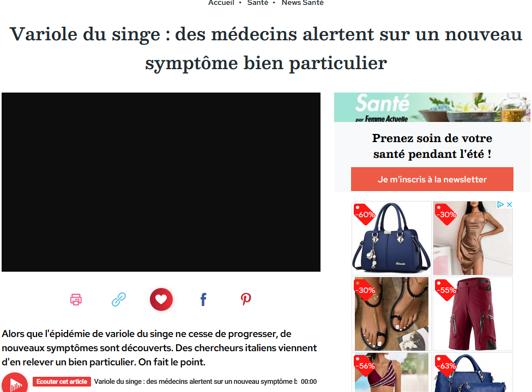Open the satin dress -30% ad

473,238
